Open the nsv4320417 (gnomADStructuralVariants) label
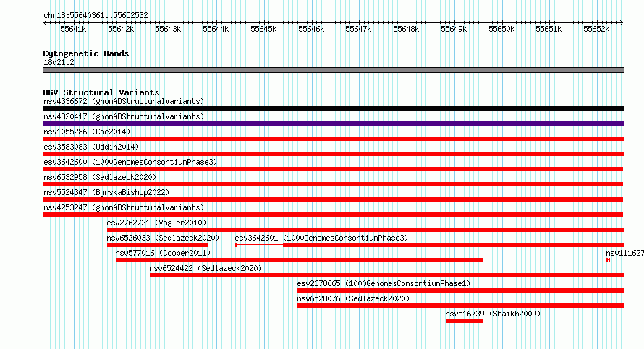644x349 pixels. [x=124, y=116]
